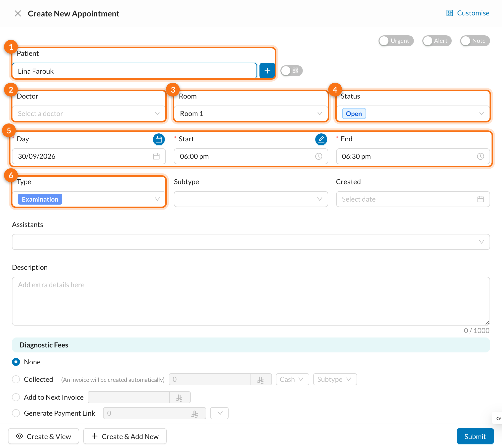Click the Created Select date field

[413, 199]
